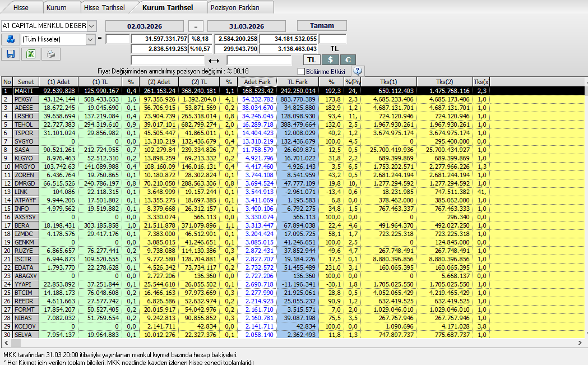This screenshot has width=588, height=365.
Task: Switch currency to dollar
Action: [x=330, y=59]
